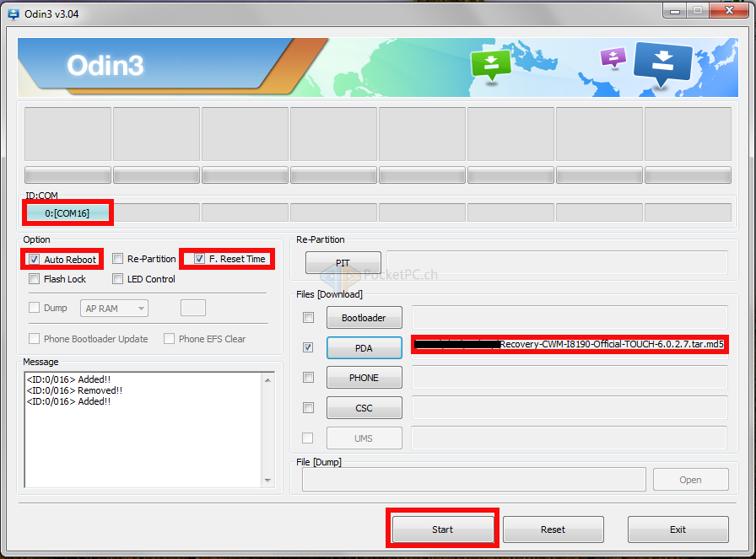The height and width of the screenshot is (559, 756).
Task: Start the flashing process
Action: pyautogui.click(x=443, y=529)
